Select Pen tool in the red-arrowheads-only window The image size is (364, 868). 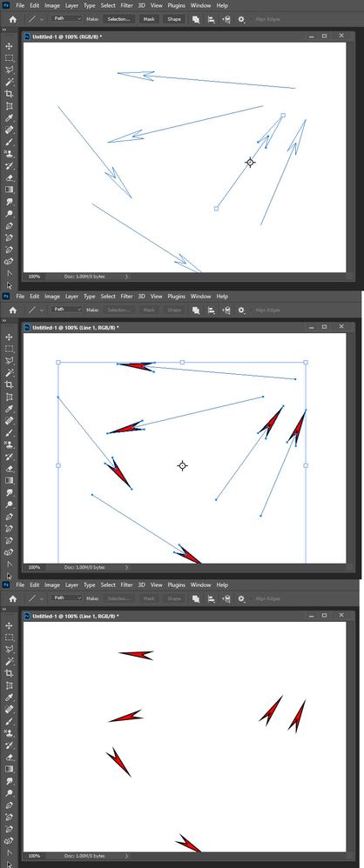[9, 805]
